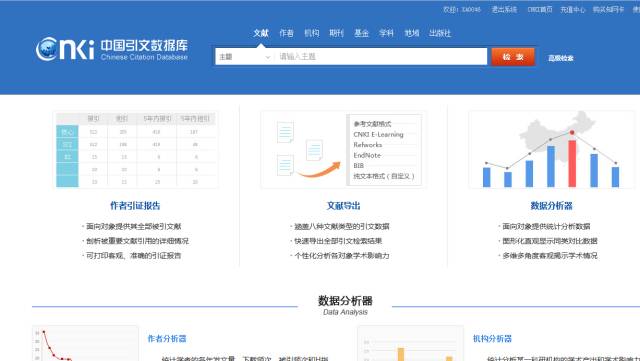The width and height of the screenshot is (640, 361).
Task: Click text 面向对象提供其全部被引文献
Action: pos(133,226)
